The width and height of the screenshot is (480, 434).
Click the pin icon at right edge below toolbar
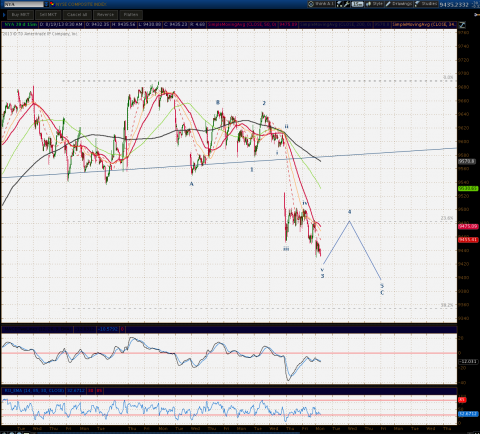[476, 14]
